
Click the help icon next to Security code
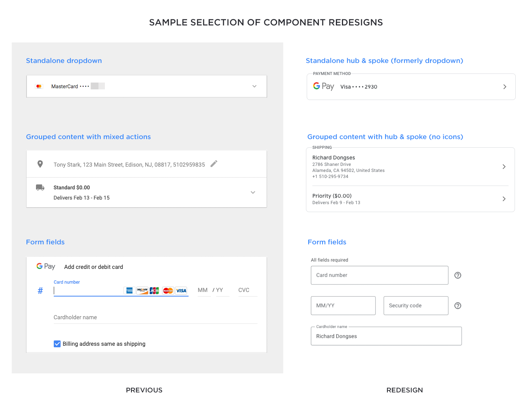click(458, 306)
